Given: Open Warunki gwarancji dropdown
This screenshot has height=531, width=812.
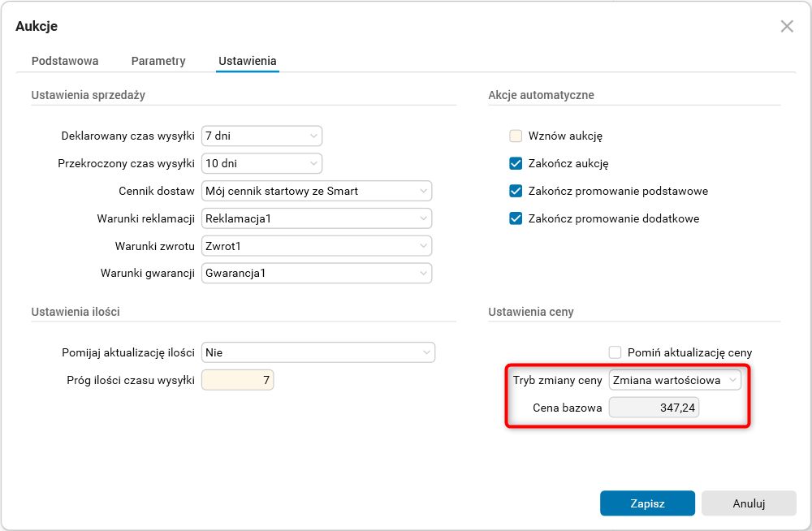Looking at the screenshot, I should click(317, 274).
